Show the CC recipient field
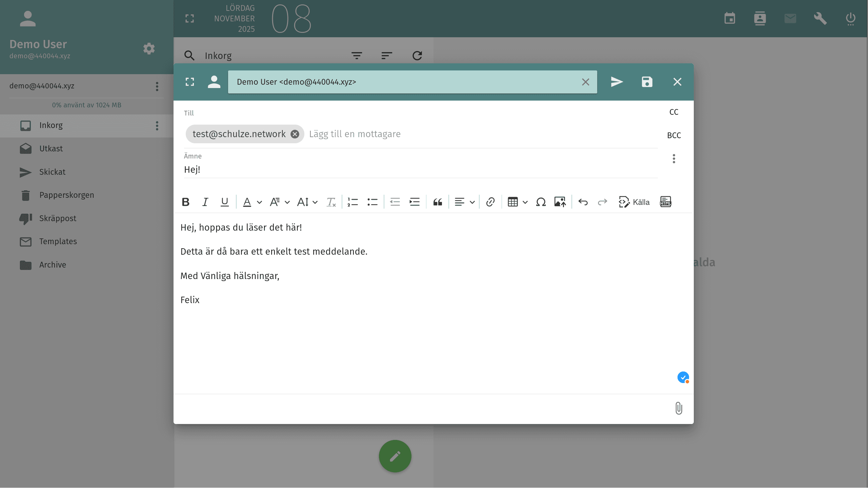 point(673,112)
